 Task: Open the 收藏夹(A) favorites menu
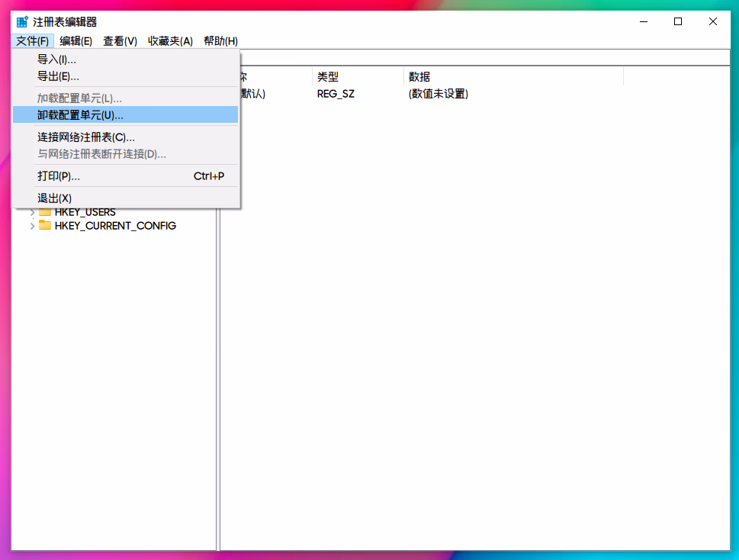click(x=170, y=41)
